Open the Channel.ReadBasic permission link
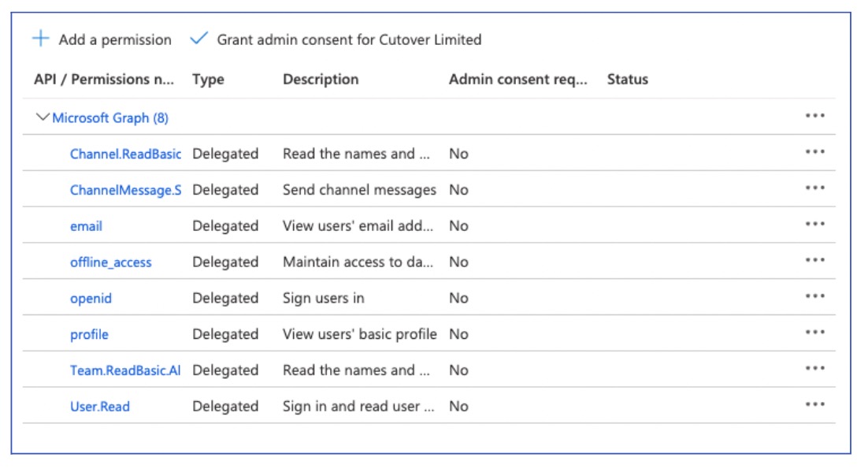Screen dimensions: 868x476 [125, 154]
